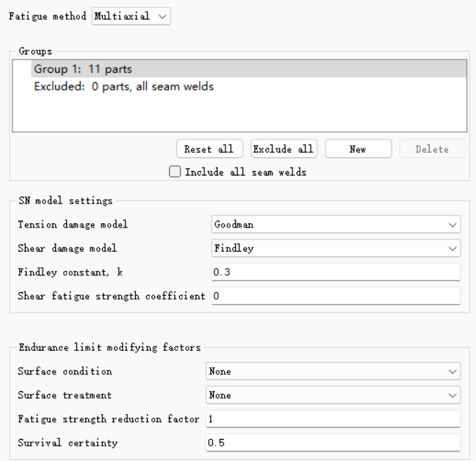Focus the Shear fatigue strength coefficient field
The height and width of the screenshot is (461, 476).
336,296
